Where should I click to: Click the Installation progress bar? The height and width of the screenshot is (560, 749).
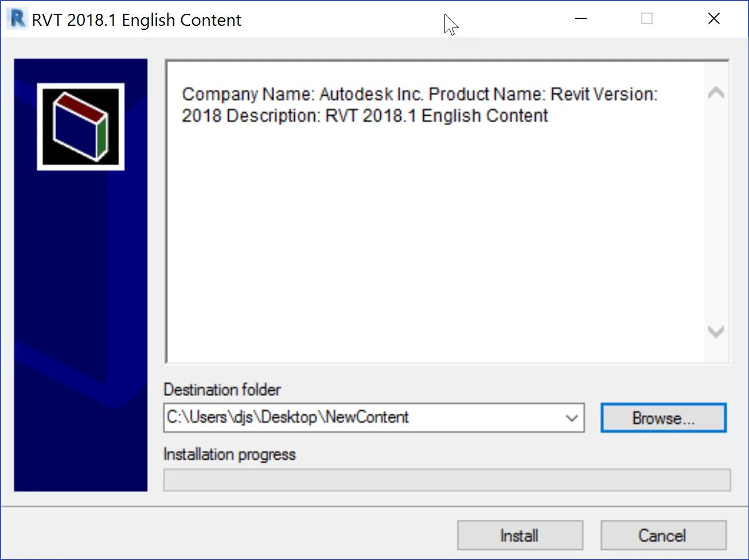447,480
